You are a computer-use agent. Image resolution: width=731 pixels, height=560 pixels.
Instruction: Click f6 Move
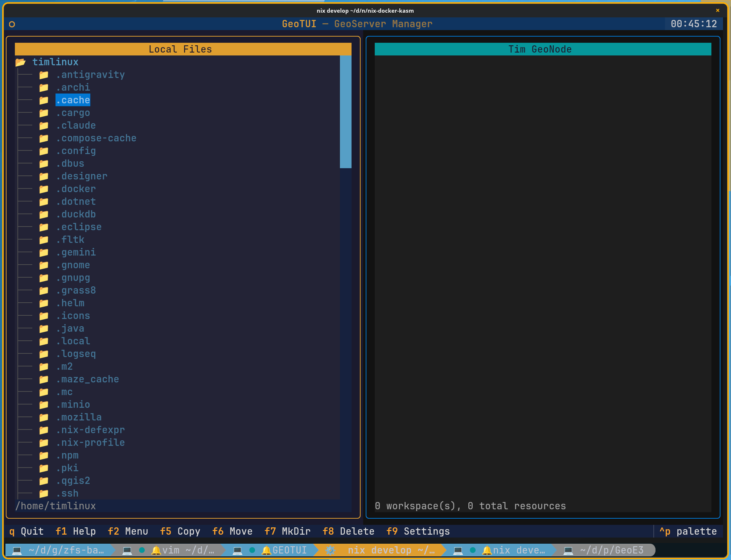click(x=233, y=531)
